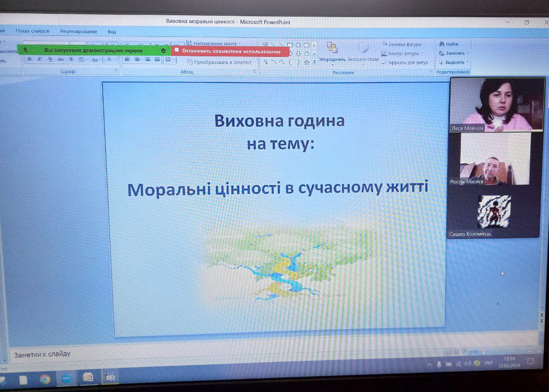This screenshot has width=549, height=392.
Task: Toggle strikethrough (abc) formatting
Action: click(60, 60)
